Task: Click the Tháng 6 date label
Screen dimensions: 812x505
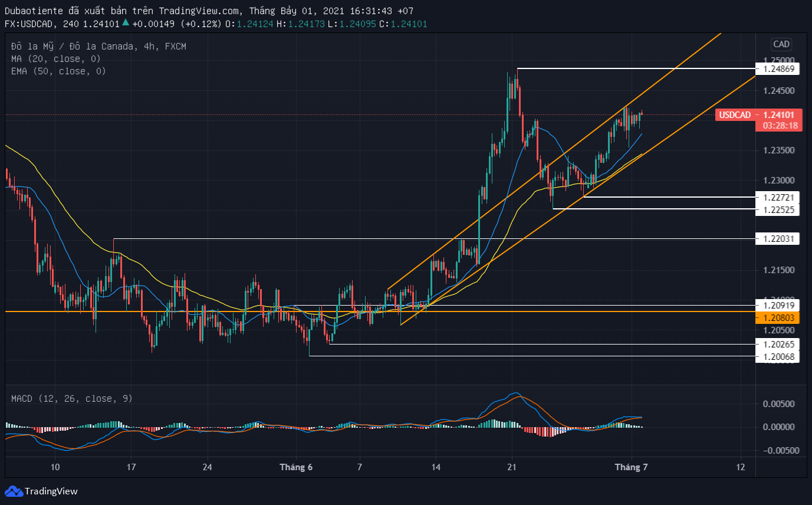Action: click(296, 467)
